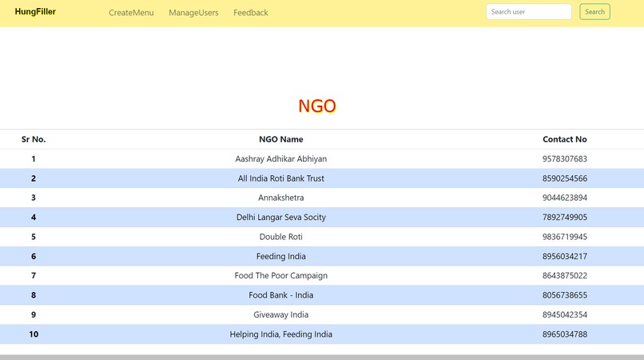Click the Sr No. column header
This screenshot has height=360, width=644.
pos(34,139)
